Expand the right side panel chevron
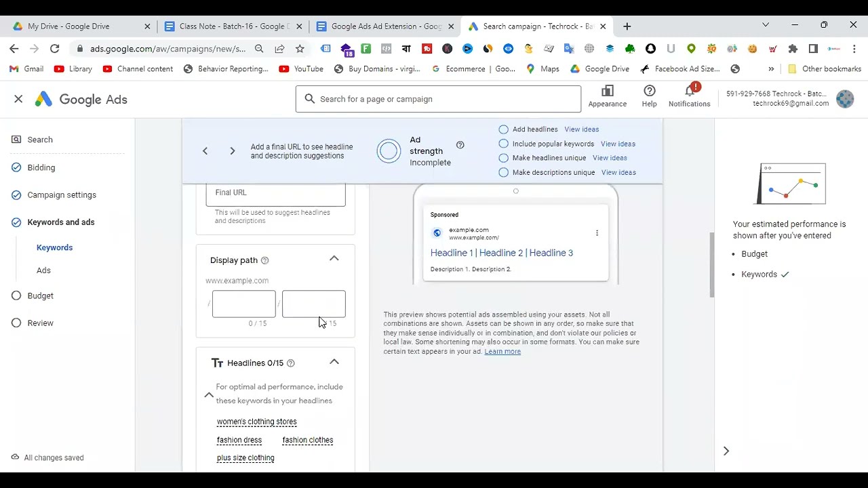 point(726,451)
